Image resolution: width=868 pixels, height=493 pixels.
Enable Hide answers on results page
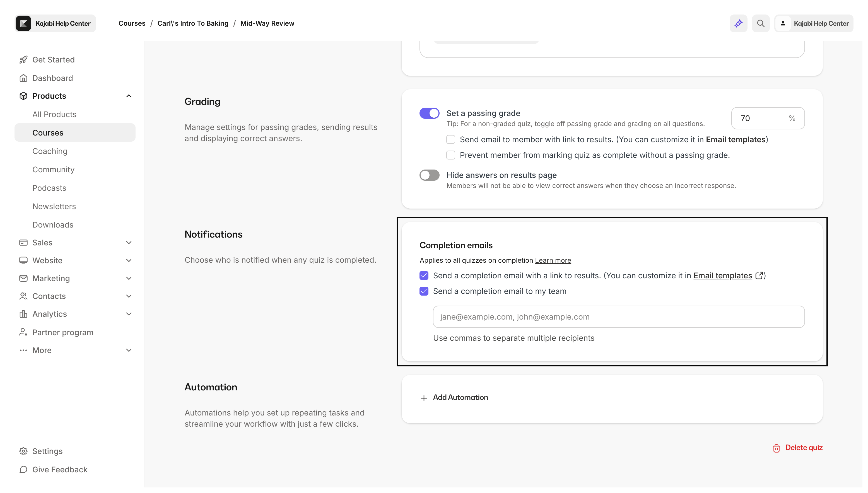click(x=429, y=175)
